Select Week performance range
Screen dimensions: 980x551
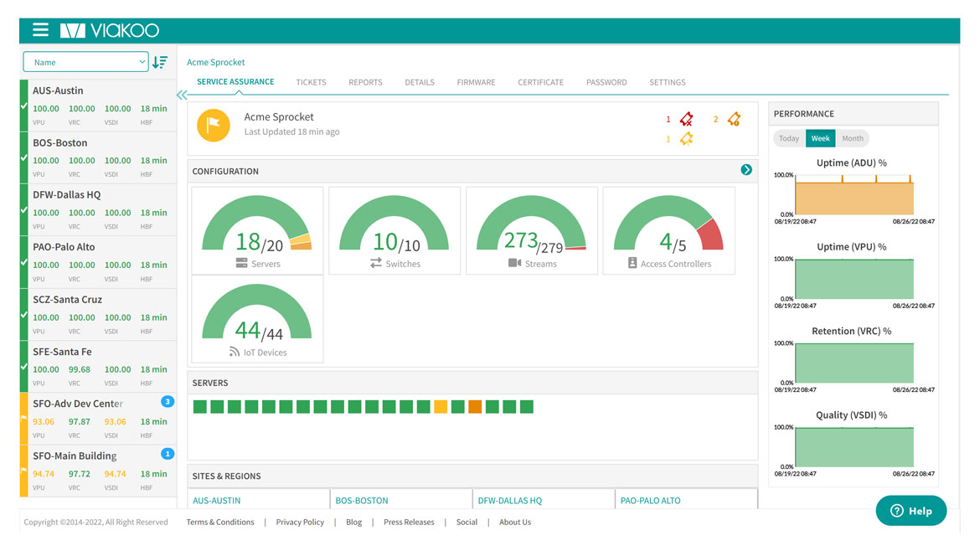820,138
